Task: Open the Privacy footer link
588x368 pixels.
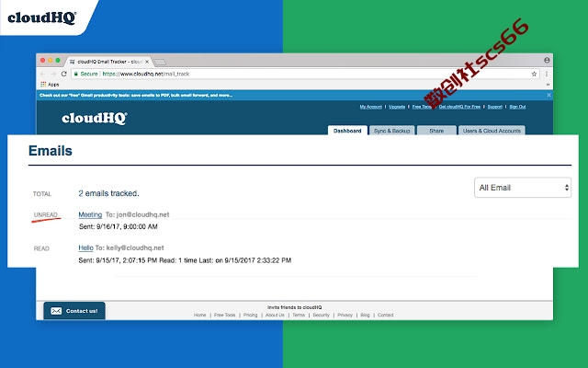Action: [345, 315]
